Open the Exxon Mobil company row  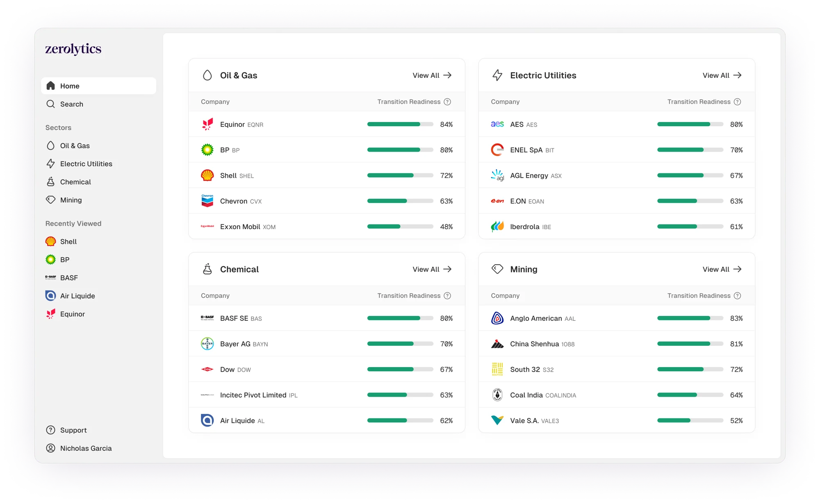(x=240, y=227)
